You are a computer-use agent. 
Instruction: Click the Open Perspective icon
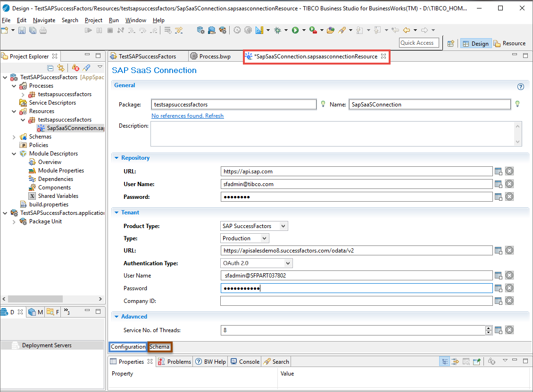click(x=451, y=43)
